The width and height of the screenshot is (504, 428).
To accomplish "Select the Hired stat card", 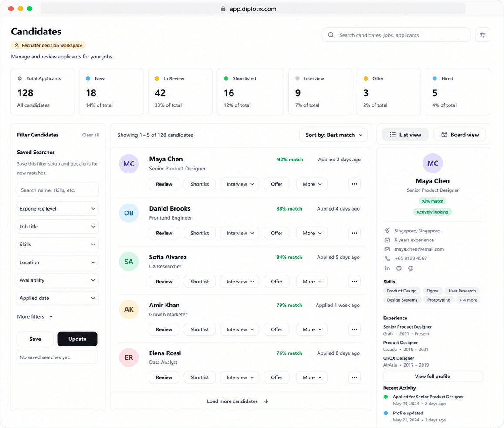I will pyautogui.click(x=458, y=92).
